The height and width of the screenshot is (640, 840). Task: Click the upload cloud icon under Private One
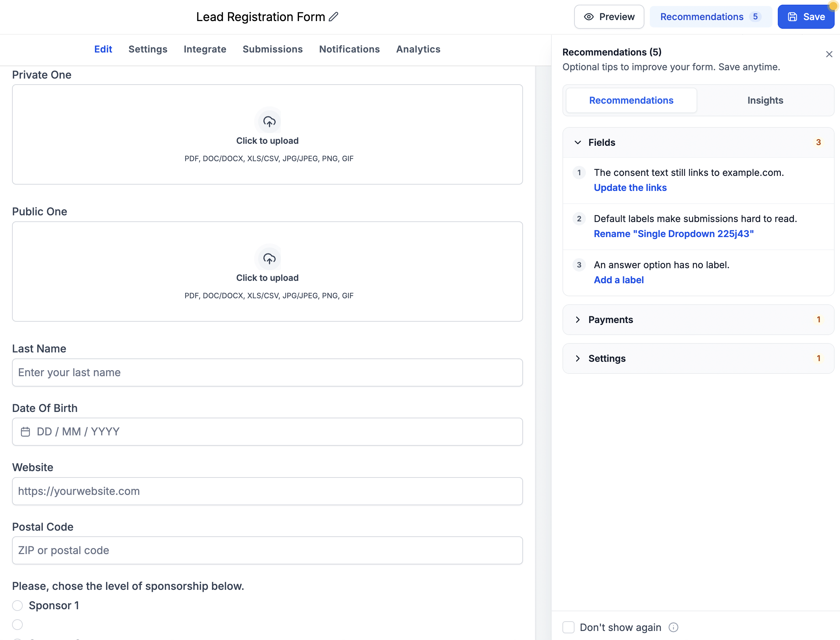[x=269, y=121]
